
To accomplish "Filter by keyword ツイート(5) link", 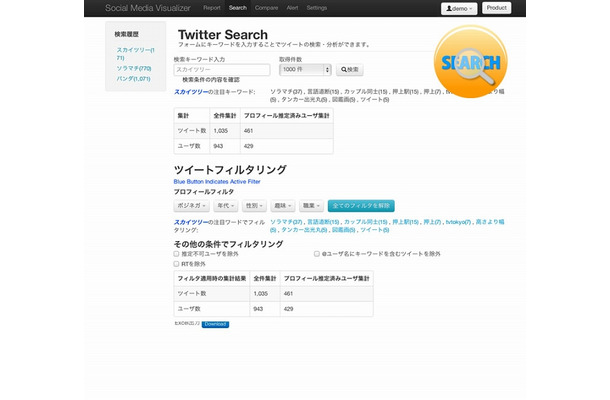I will click(375, 230).
